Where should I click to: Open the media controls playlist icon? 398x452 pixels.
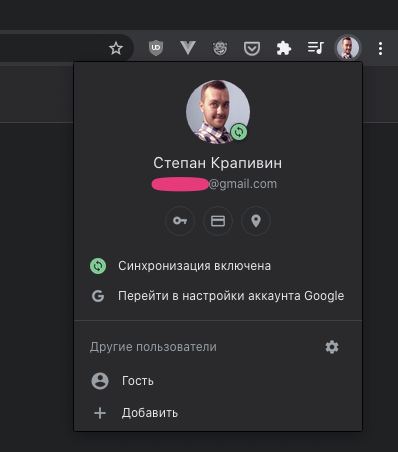(316, 48)
